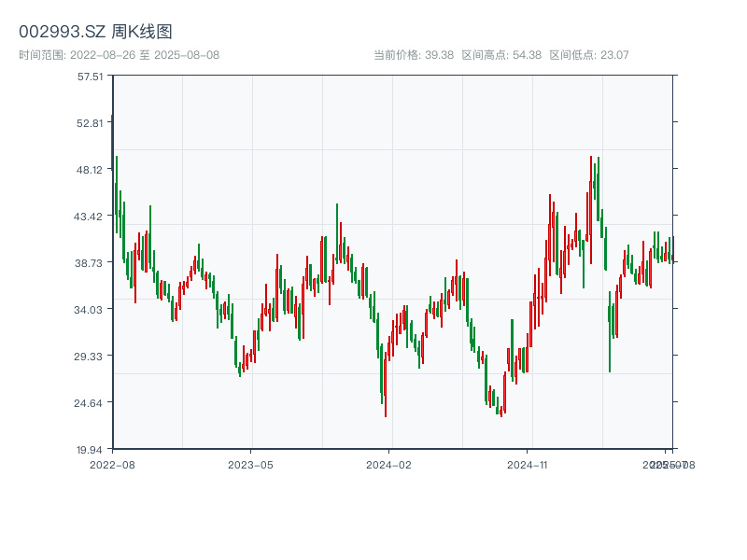Click x-axis label 2022-08

[112, 465]
